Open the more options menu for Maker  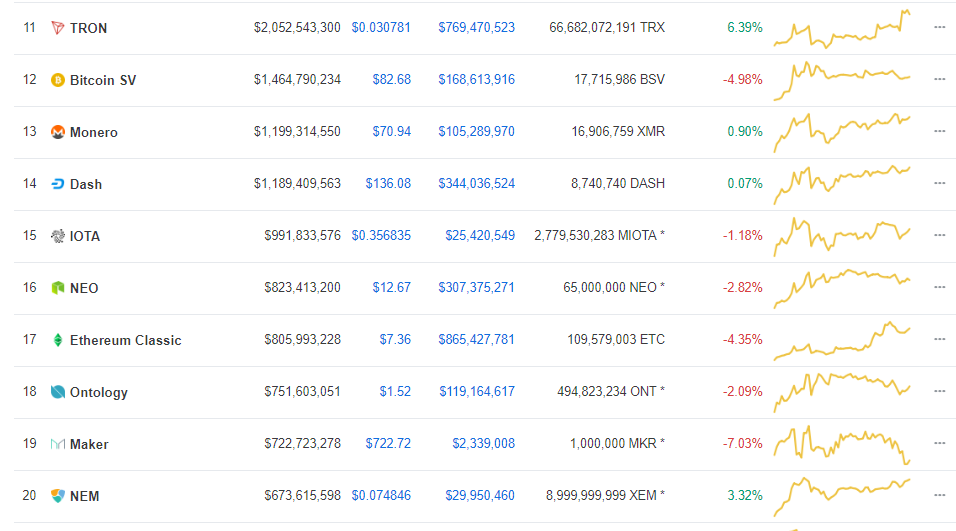click(939, 443)
